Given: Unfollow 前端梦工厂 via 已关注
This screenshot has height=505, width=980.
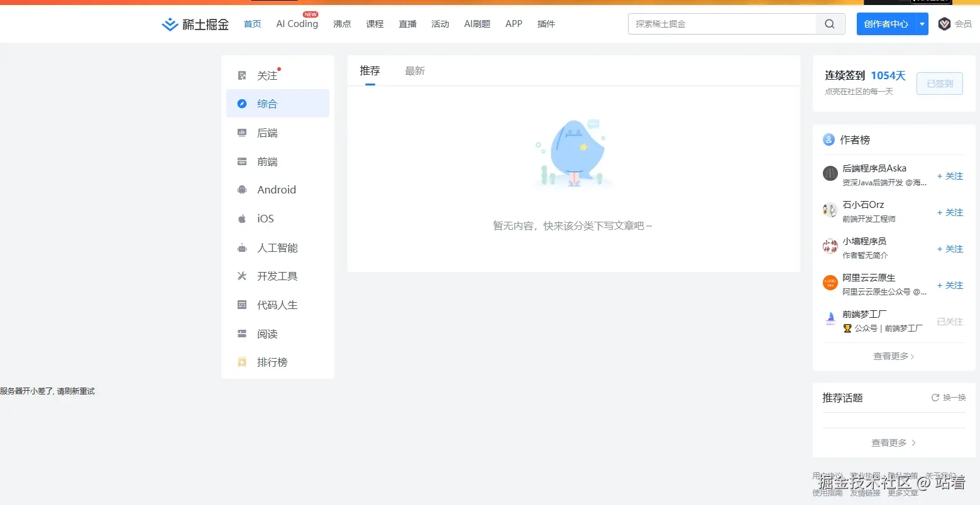Looking at the screenshot, I should coord(950,322).
